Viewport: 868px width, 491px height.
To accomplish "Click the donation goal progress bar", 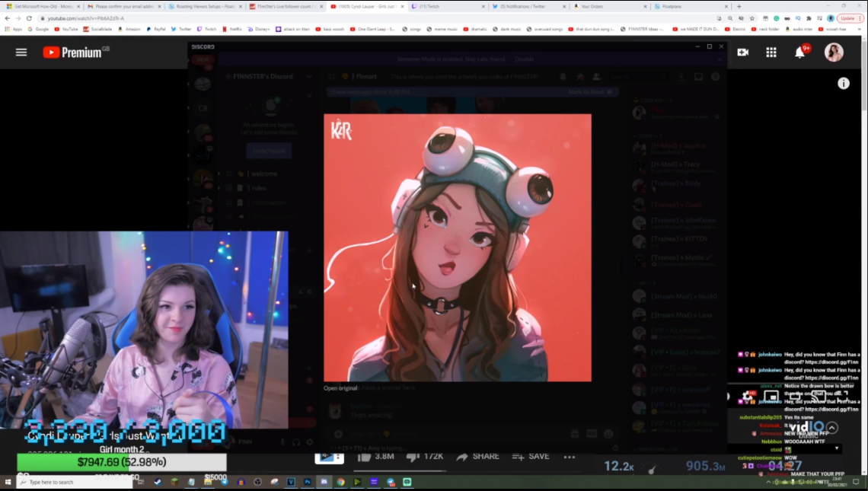I will pos(121,461).
